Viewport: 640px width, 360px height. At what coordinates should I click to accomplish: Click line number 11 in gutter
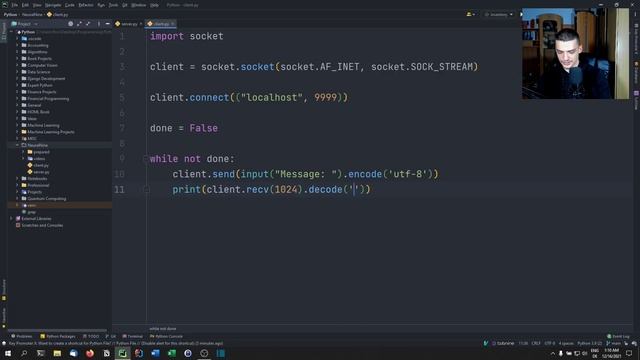(x=119, y=189)
